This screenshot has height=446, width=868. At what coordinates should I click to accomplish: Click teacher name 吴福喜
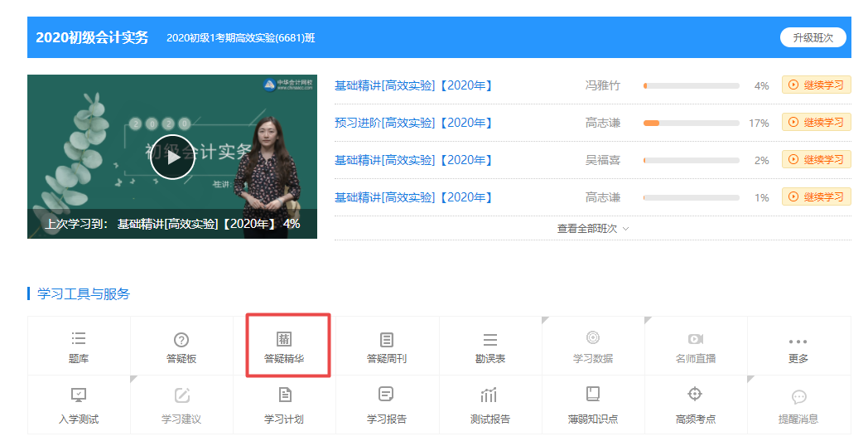603,159
